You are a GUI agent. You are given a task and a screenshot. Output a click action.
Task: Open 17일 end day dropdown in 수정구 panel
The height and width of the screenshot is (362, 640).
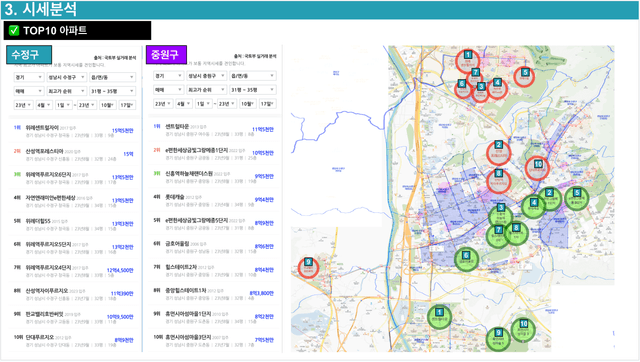point(127,105)
